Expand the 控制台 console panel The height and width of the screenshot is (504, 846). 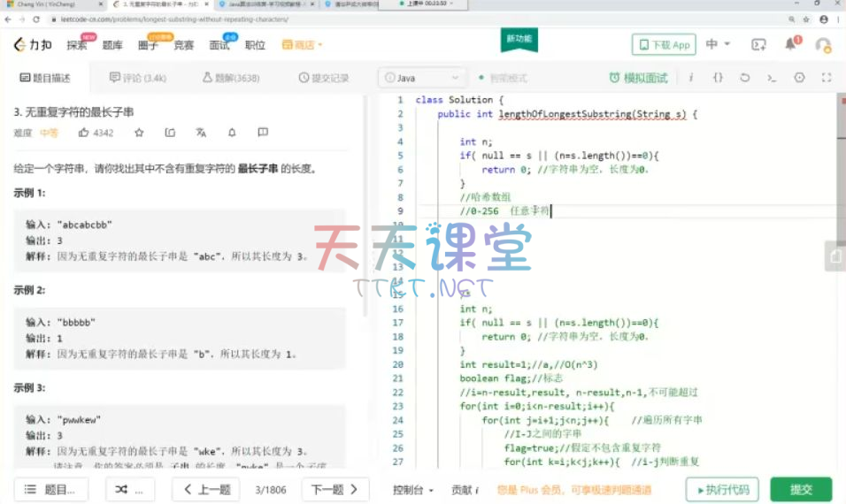413,489
